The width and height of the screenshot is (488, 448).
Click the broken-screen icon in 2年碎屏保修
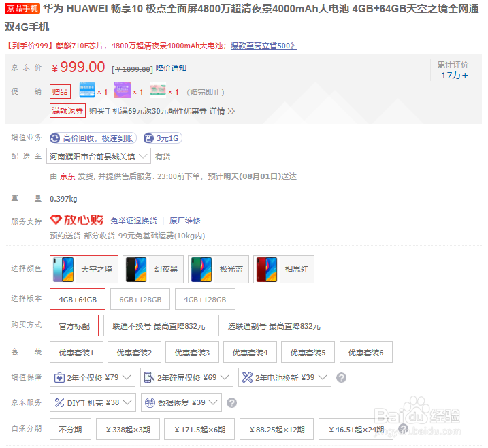pos(149,377)
